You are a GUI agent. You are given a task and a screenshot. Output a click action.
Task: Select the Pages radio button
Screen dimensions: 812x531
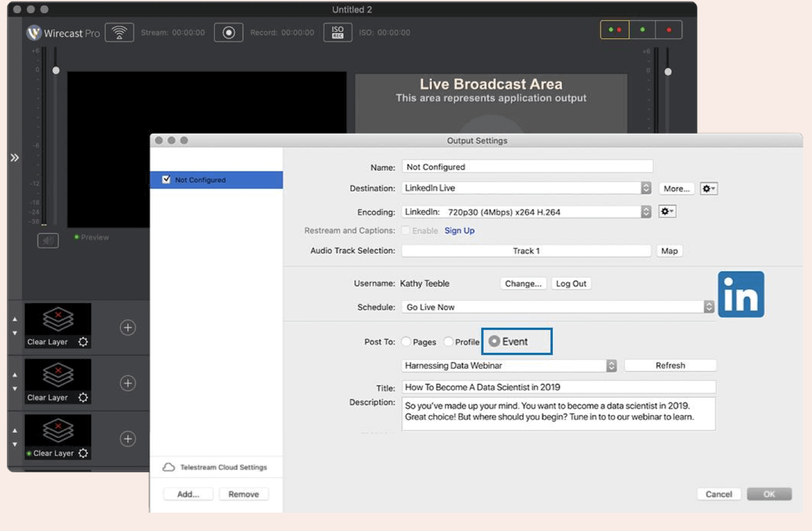(x=407, y=342)
